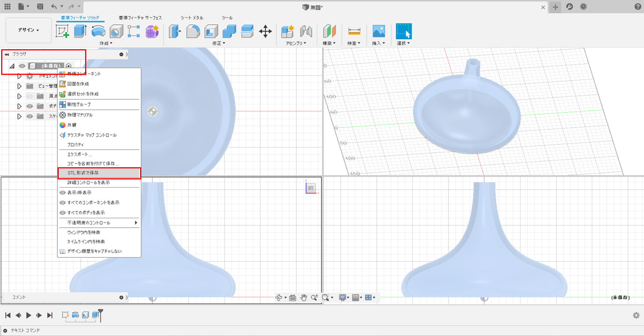Switch to the シートメタル tab
The height and width of the screenshot is (336, 644).
[x=192, y=18]
